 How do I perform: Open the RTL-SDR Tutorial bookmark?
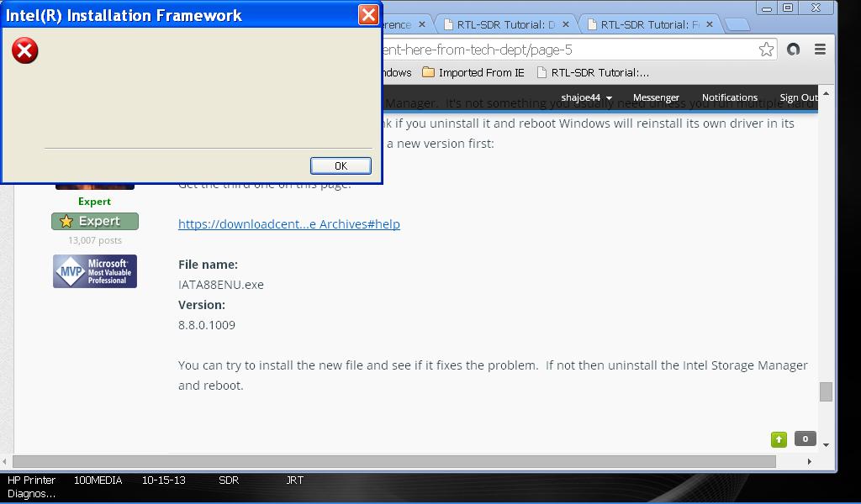[x=593, y=72]
